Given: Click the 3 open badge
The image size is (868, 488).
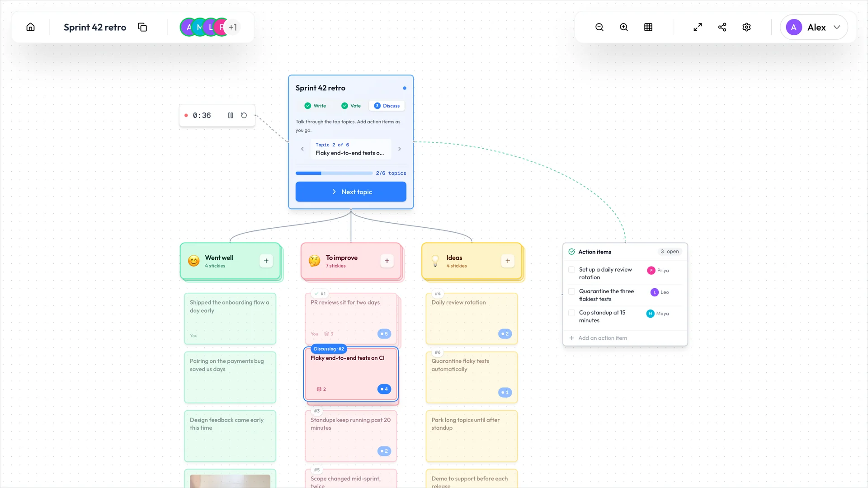Looking at the screenshot, I should (x=670, y=252).
